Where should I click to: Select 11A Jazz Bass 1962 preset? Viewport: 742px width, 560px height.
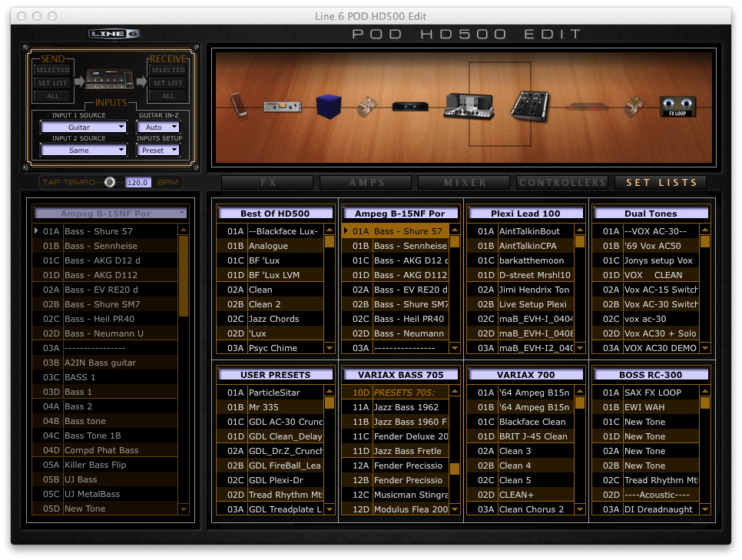click(x=396, y=407)
